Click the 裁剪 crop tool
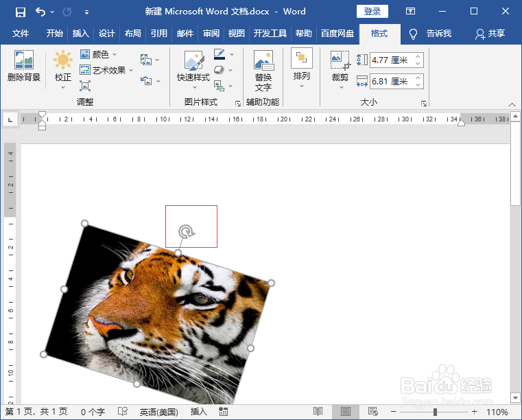Screen dimensions: 522x420 (x=340, y=70)
